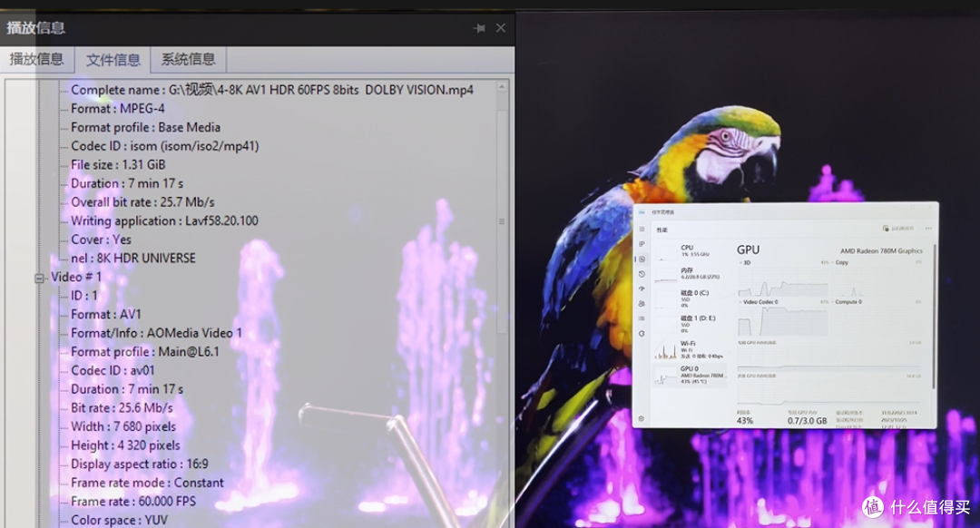Open the Compute 0 engine dropdown
980x528 pixels.
coord(847,302)
